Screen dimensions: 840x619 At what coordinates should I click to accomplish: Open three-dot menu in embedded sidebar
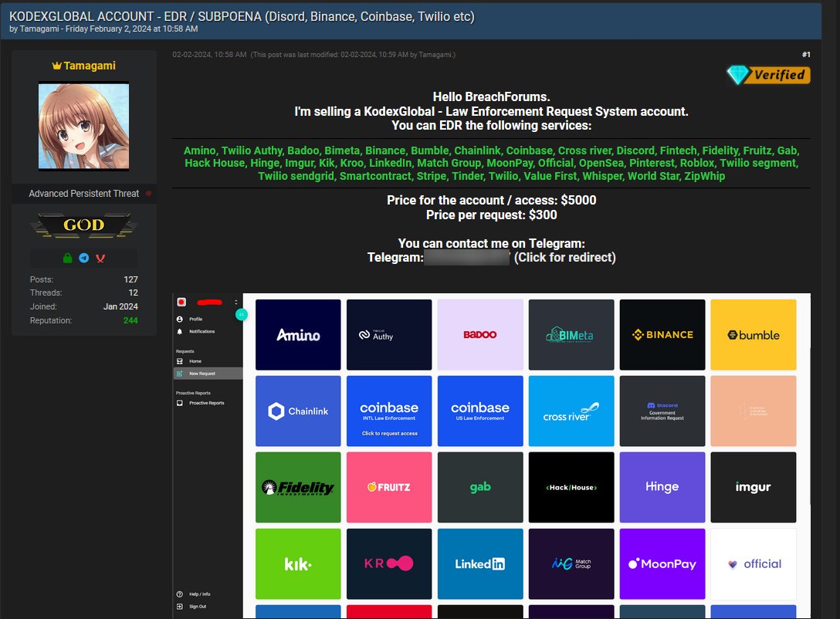[x=235, y=302]
